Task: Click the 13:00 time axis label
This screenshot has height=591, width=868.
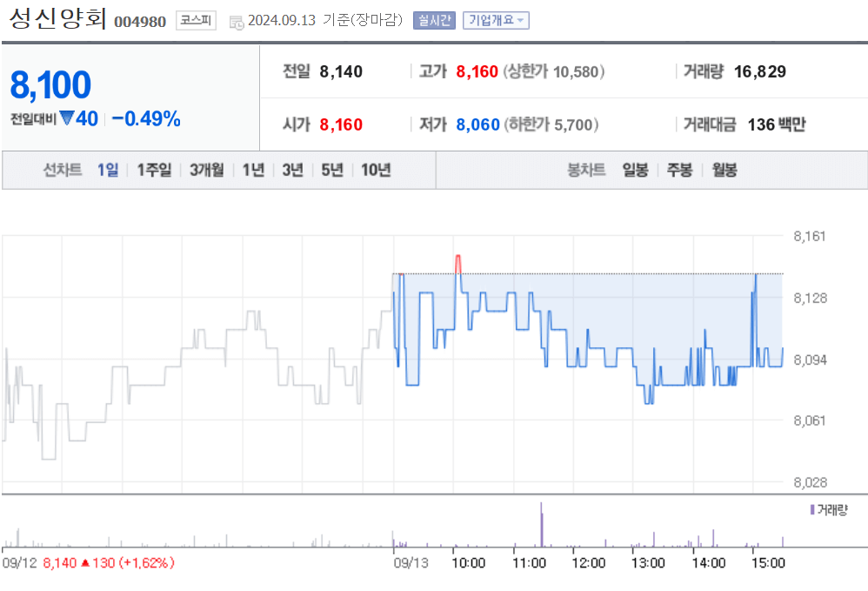Action: (648, 563)
